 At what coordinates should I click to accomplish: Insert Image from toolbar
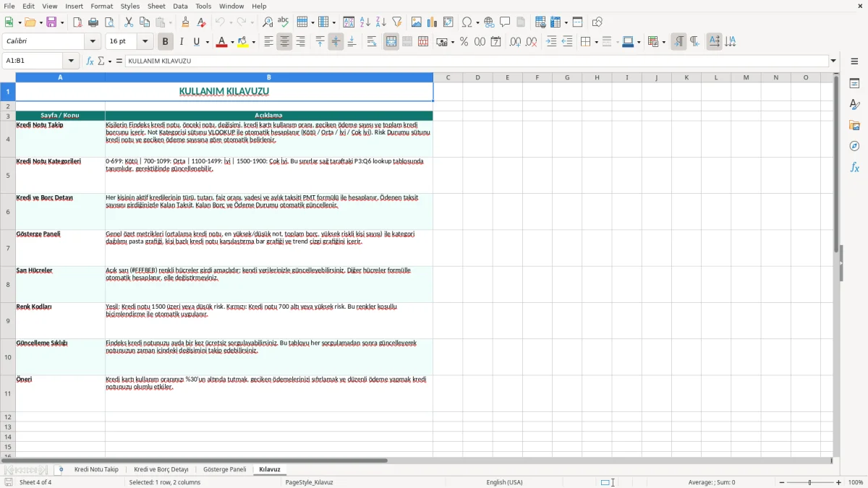pyautogui.click(x=417, y=22)
